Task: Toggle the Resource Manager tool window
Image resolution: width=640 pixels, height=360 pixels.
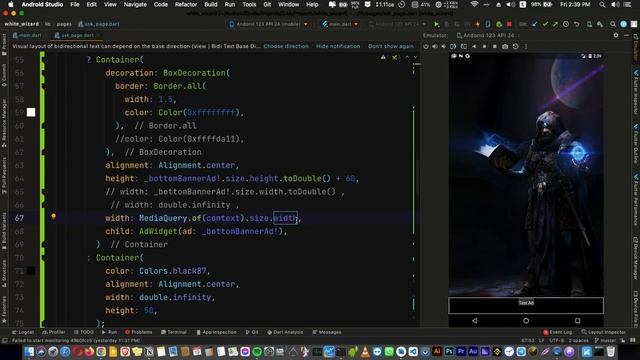Action: pyautogui.click(x=4, y=123)
